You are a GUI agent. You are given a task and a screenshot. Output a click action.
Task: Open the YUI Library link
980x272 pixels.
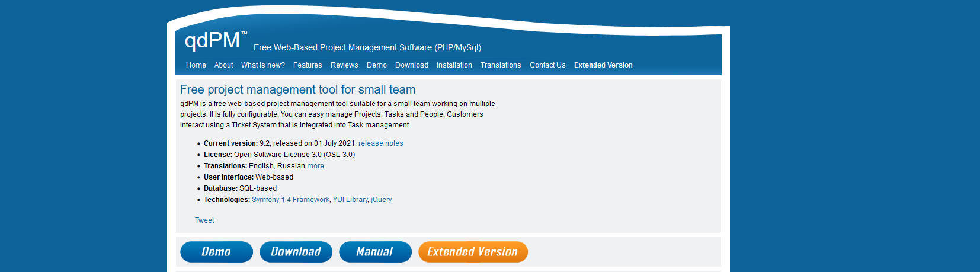pyautogui.click(x=350, y=200)
